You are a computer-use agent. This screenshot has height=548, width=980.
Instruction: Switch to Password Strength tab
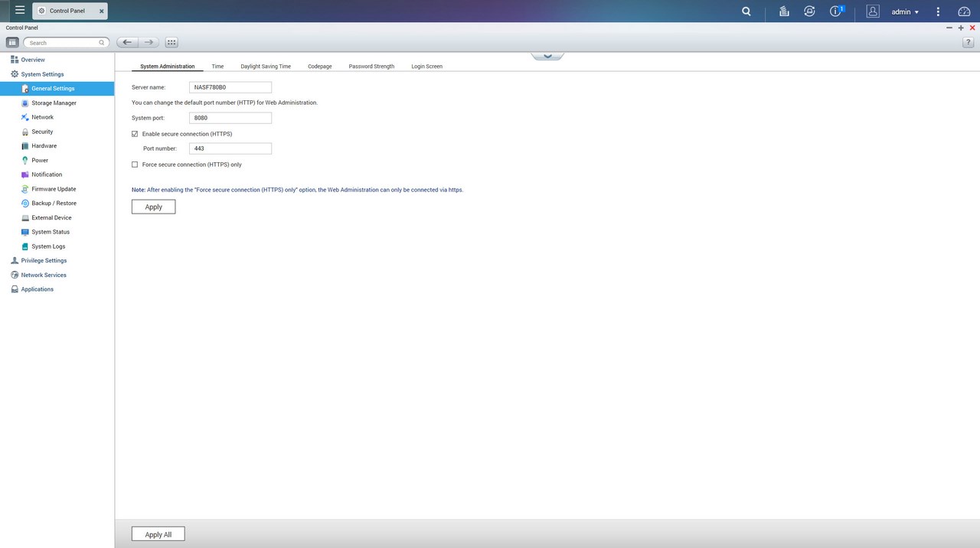(371, 67)
